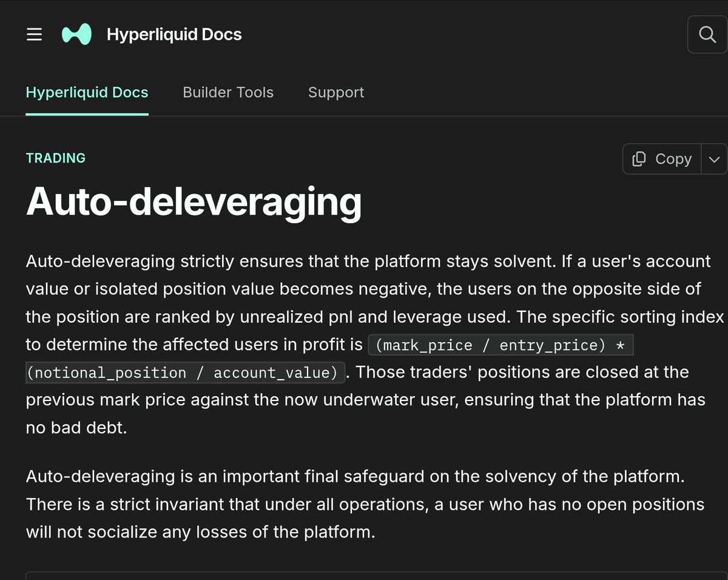Switch to the Builder Tools tab
The image size is (728, 580).
(x=228, y=92)
